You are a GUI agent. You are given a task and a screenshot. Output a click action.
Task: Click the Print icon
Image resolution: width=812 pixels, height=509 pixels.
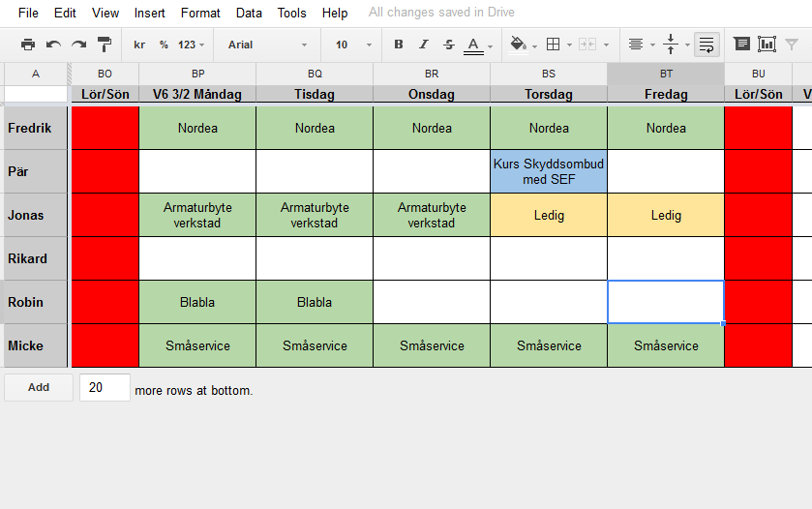pos(28,45)
